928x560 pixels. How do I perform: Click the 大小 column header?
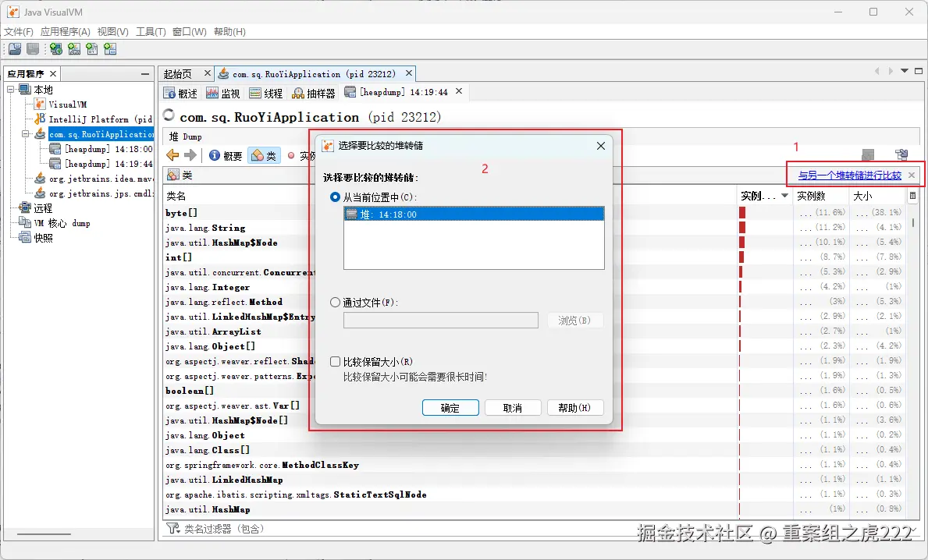(878, 196)
